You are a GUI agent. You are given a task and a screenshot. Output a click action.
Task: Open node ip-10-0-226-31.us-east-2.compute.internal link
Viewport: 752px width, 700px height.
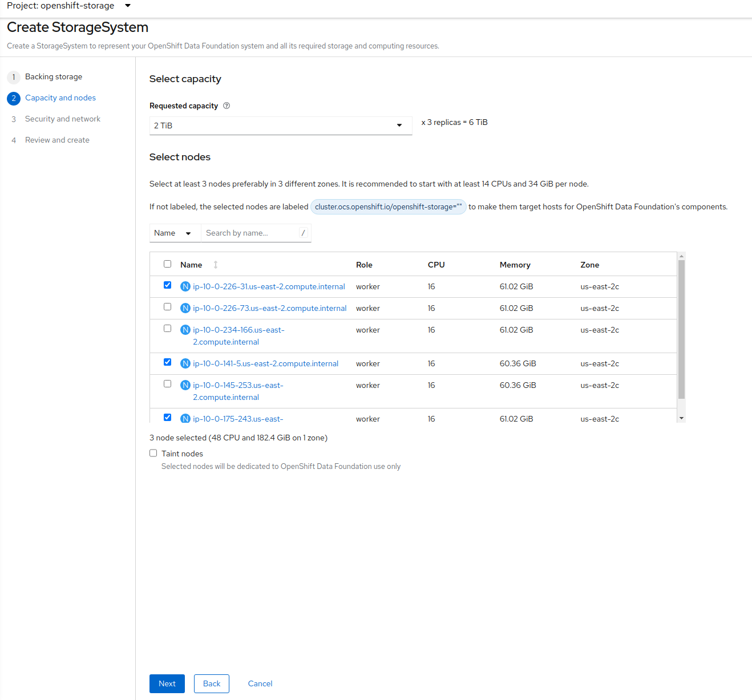(x=269, y=286)
